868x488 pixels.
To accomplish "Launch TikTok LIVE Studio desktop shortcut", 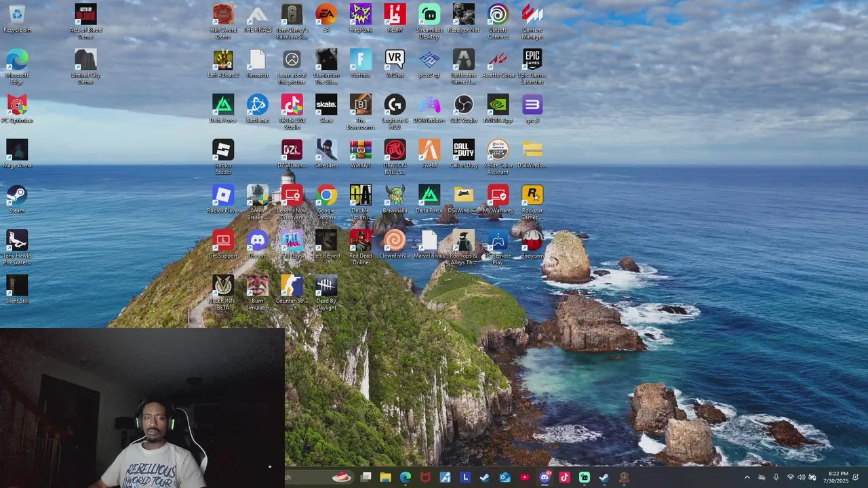I will (292, 113).
